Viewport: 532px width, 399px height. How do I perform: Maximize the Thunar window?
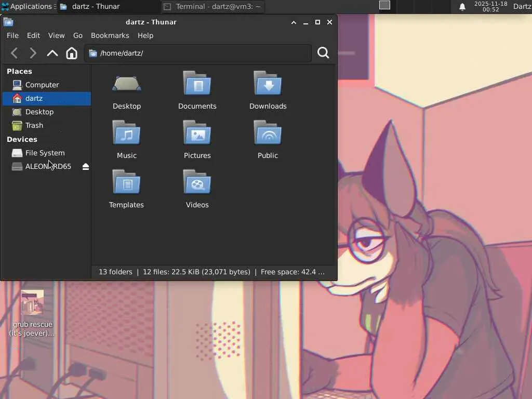point(317,22)
